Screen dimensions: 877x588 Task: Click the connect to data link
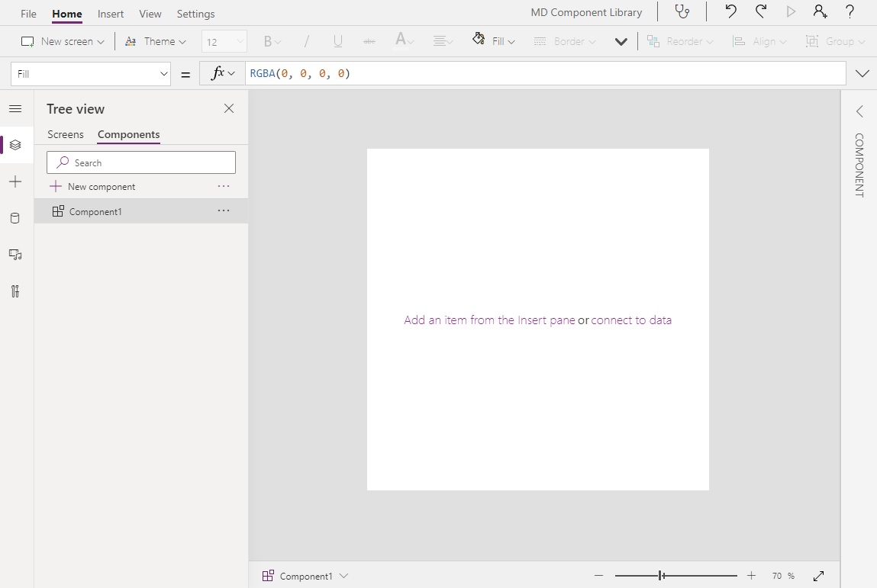click(x=631, y=320)
